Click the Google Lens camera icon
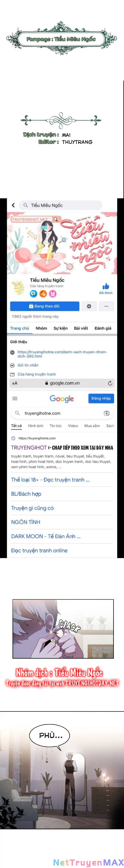The width and height of the screenshot is (124, 868). tap(106, 413)
